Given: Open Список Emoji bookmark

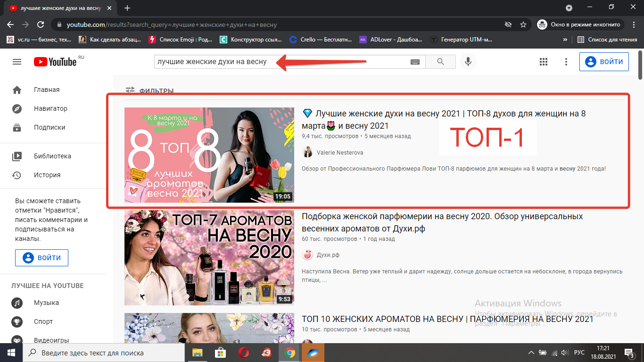Looking at the screenshot, I should (180, 40).
